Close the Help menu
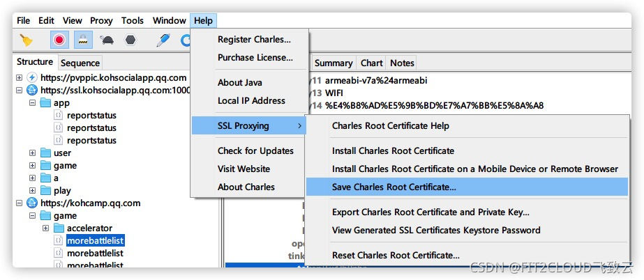 (203, 20)
